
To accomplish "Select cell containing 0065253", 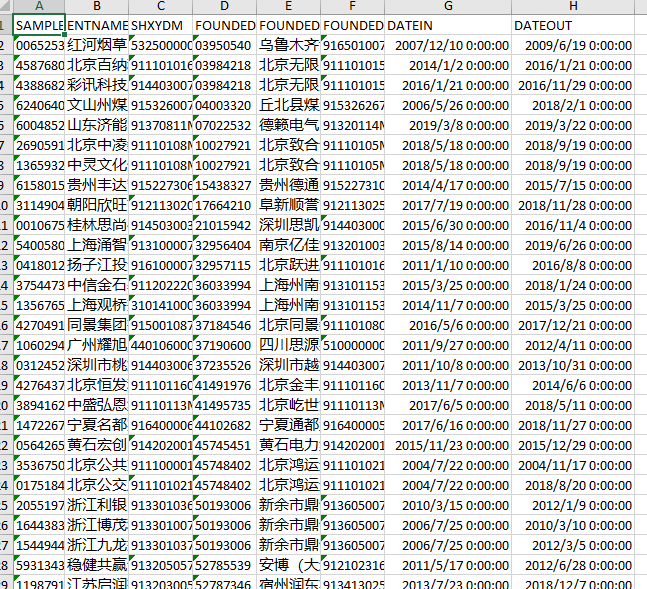I will pyautogui.click(x=39, y=45).
